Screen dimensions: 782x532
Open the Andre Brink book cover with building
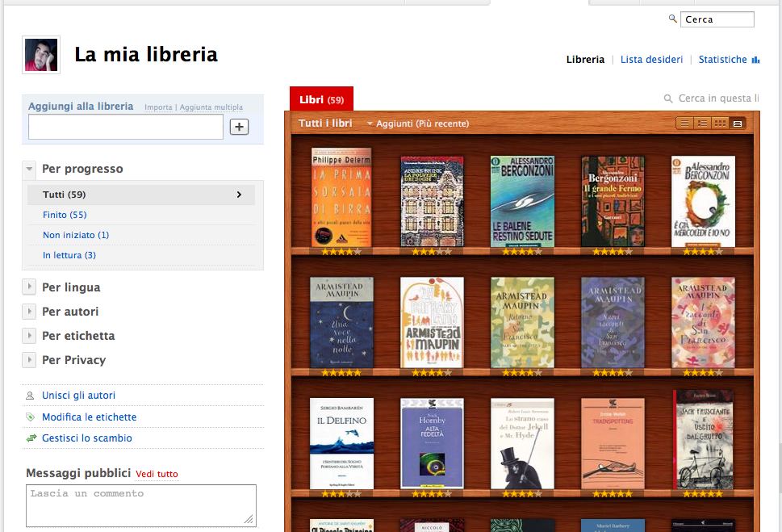click(x=432, y=202)
